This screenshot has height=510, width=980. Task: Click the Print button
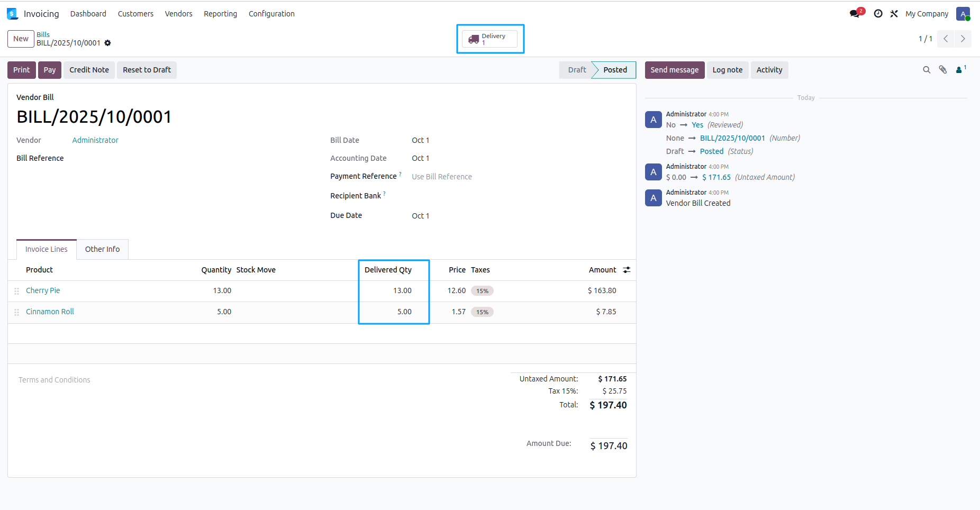pyautogui.click(x=22, y=70)
